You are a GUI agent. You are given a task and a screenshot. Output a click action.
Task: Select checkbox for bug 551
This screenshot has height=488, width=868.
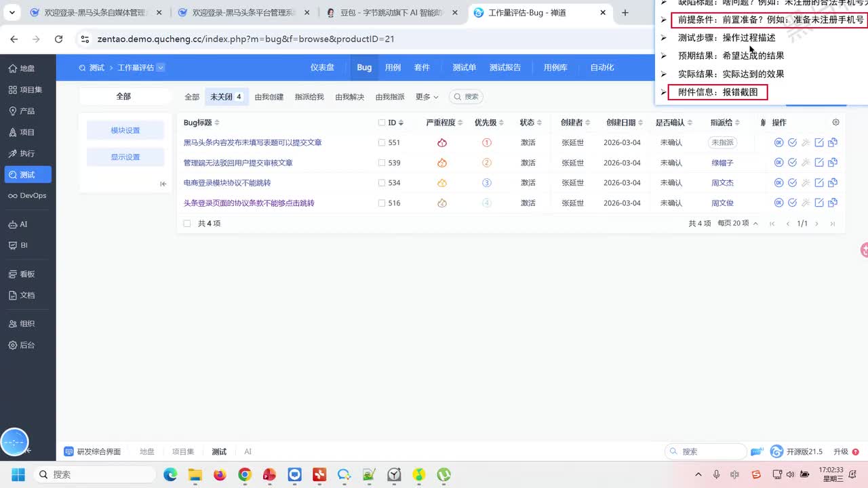(382, 143)
